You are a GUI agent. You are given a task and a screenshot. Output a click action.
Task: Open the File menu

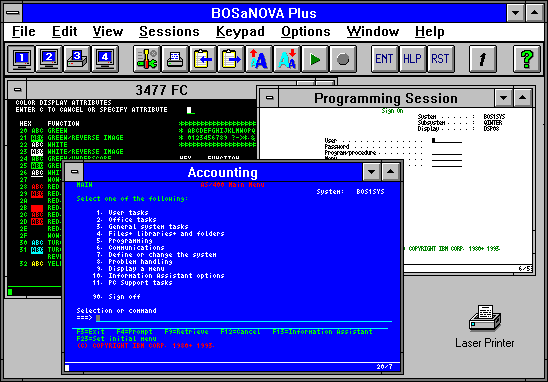point(23,31)
